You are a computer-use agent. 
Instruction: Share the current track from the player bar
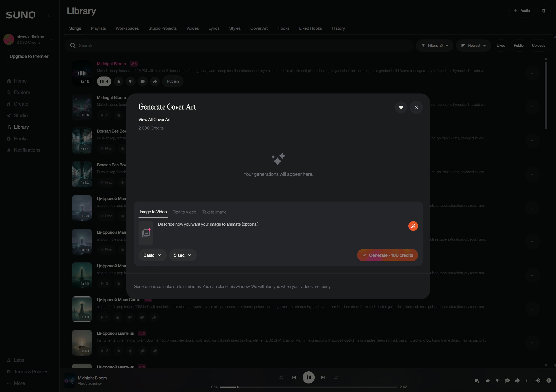click(517, 381)
